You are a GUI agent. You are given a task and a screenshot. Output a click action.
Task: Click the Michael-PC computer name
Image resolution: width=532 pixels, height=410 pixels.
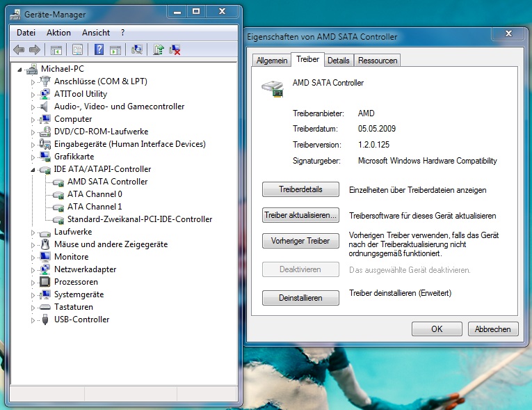(x=63, y=69)
